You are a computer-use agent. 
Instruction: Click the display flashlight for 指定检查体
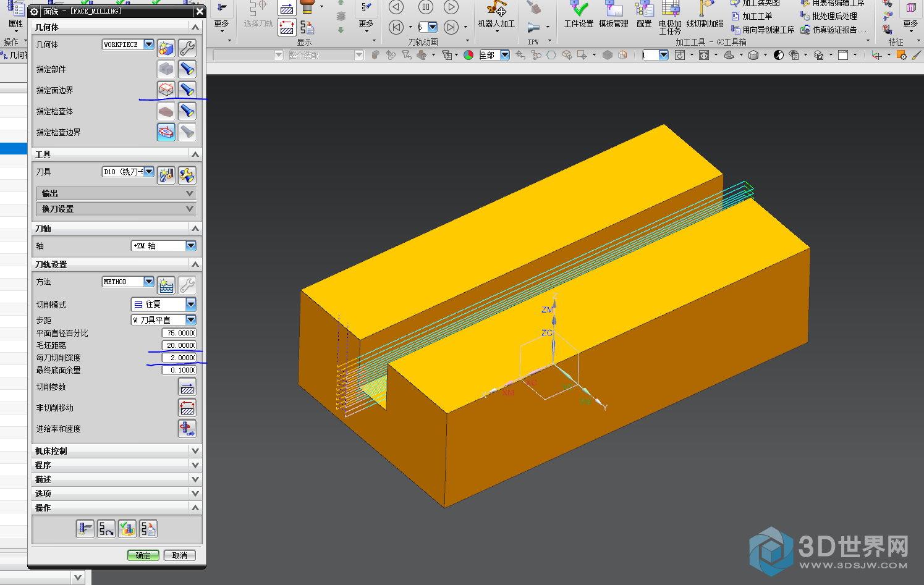187,111
